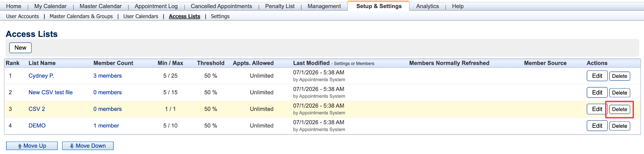
Task: Select the rank 4 cell of DEMO
Action: (x=10, y=125)
